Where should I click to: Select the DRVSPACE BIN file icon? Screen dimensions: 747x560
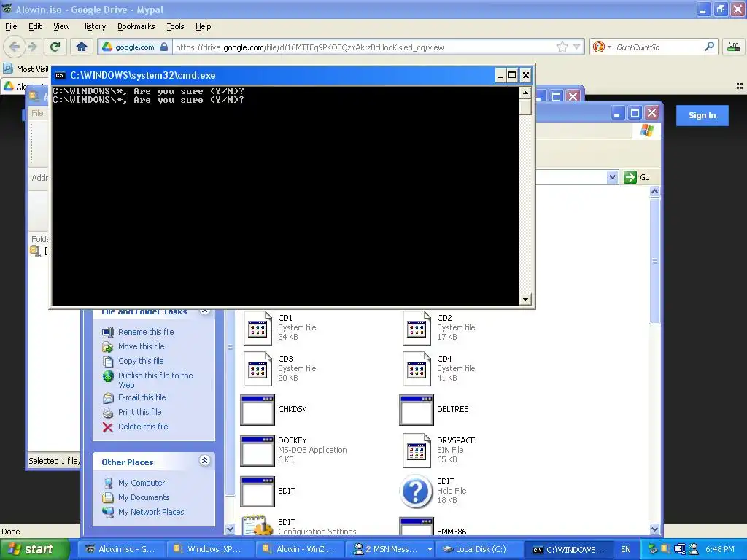pos(417,451)
